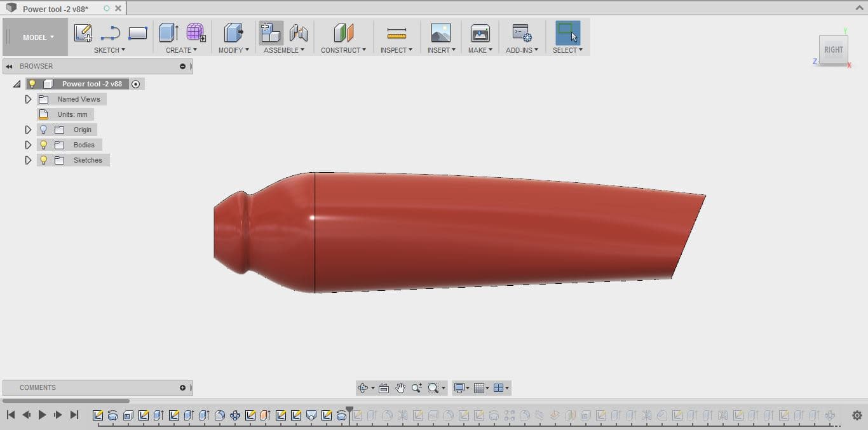This screenshot has height=430, width=868.
Task: Open the Insert image icon
Action: pyautogui.click(x=440, y=33)
